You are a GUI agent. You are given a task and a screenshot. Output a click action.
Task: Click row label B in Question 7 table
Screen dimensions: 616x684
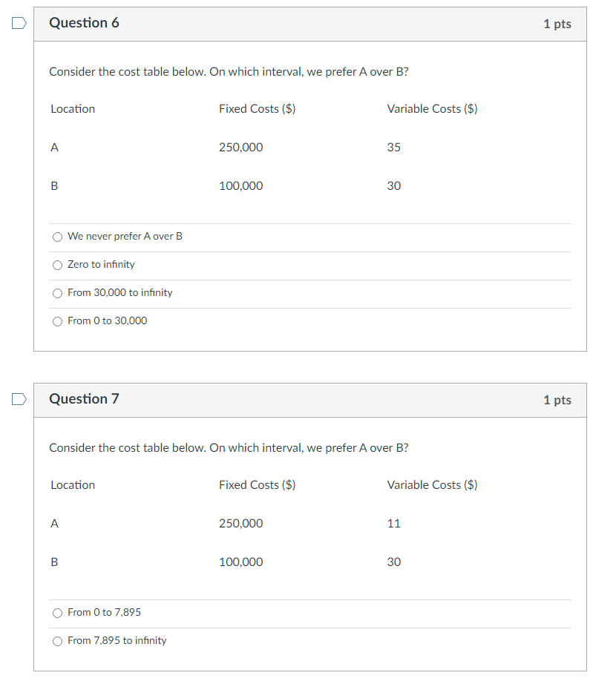[53, 562]
